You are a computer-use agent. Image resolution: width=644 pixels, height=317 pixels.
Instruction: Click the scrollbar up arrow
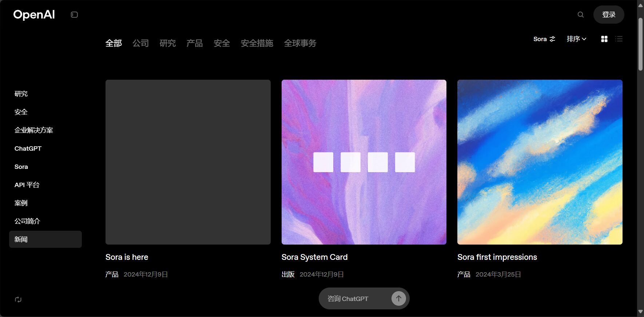[640, 5]
